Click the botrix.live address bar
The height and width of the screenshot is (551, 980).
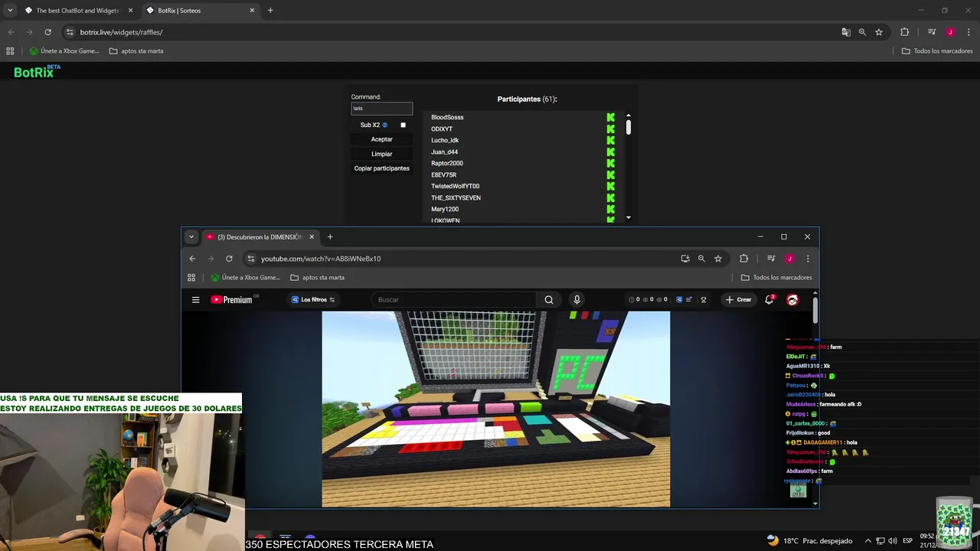coord(452,32)
